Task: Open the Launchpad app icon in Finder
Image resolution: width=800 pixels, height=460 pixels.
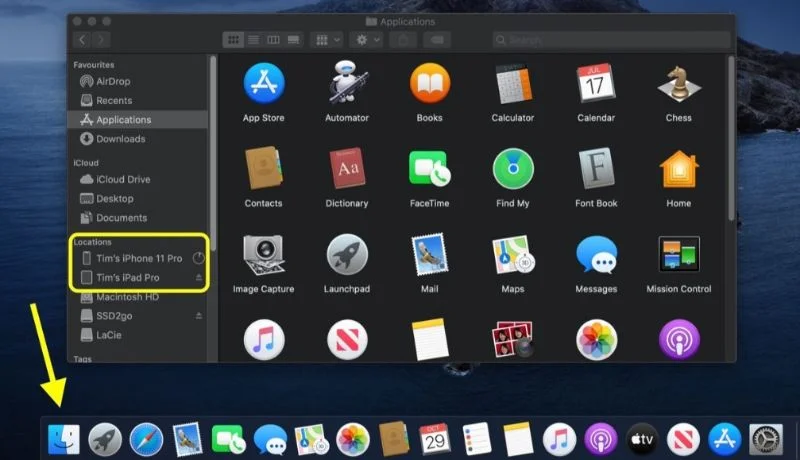Action: tap(347, 254)
